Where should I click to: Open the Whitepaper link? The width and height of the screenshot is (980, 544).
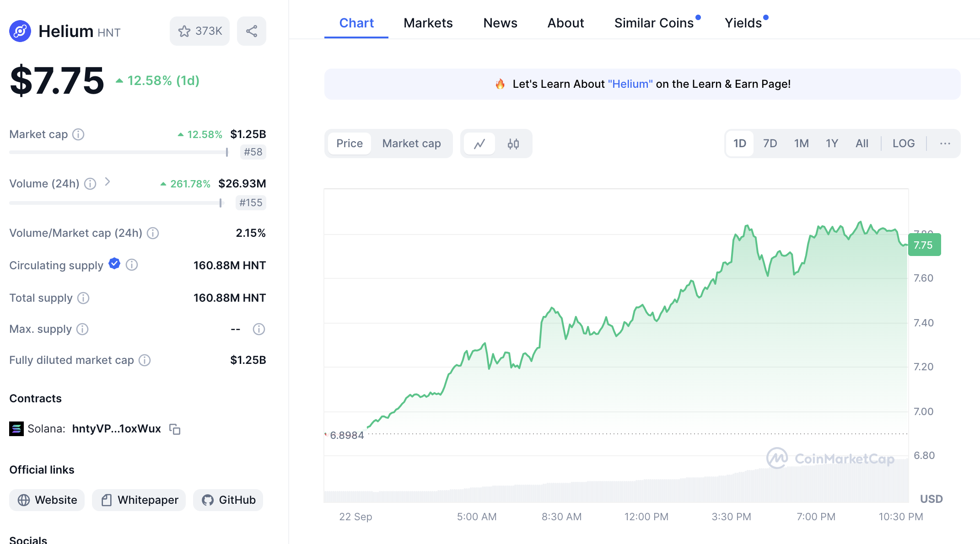coord(139,500)
